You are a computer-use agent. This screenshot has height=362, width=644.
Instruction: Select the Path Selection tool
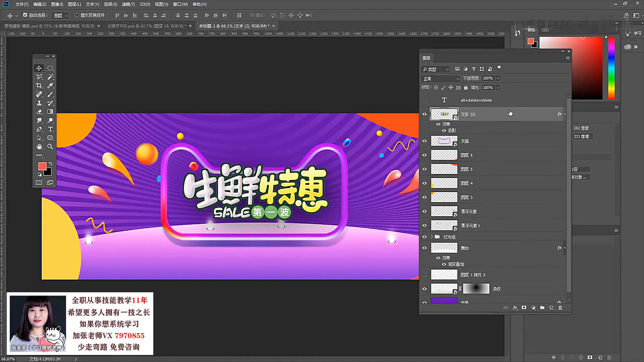click(39, 138)
